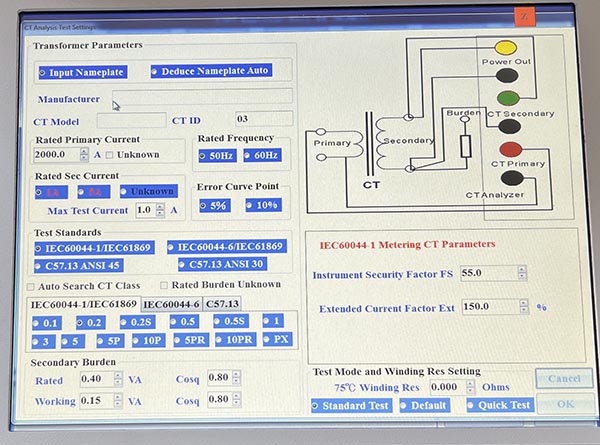Select Deduce Nameplate Auto option

[x=211, y=71]
